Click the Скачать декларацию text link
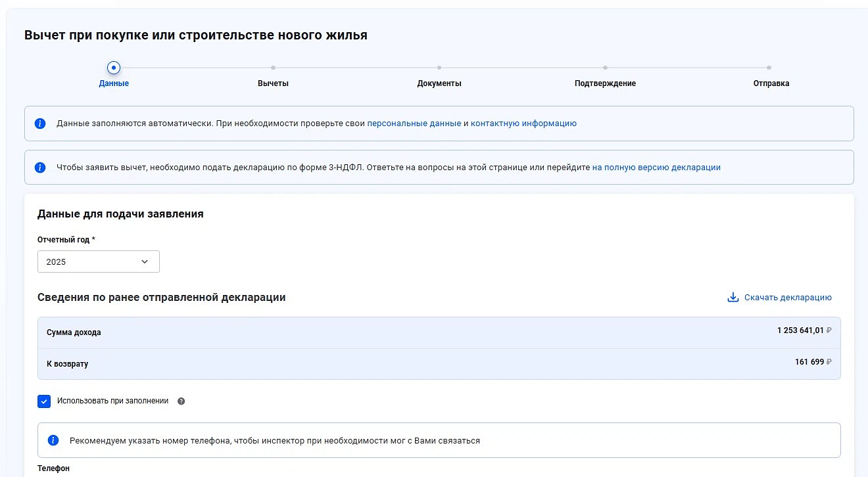Image resolution: width=868 pixels, height=477 pixels. (788, 298)
